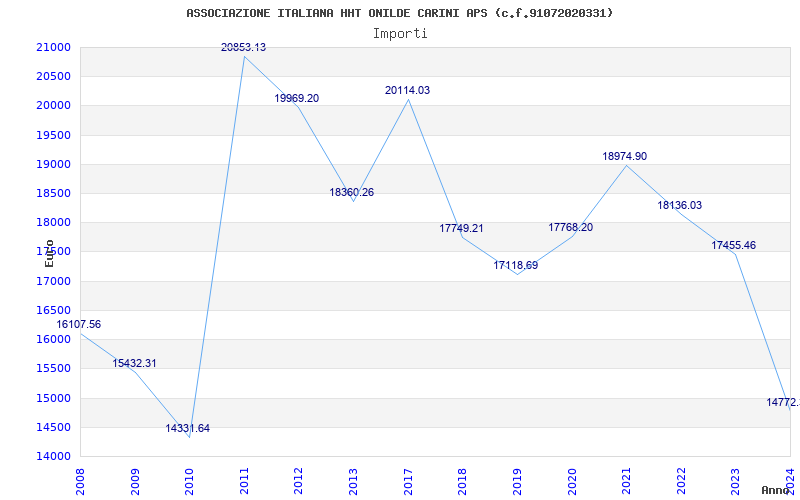
Task: Click y-axis value 16500
Action: tap(53, 310)
